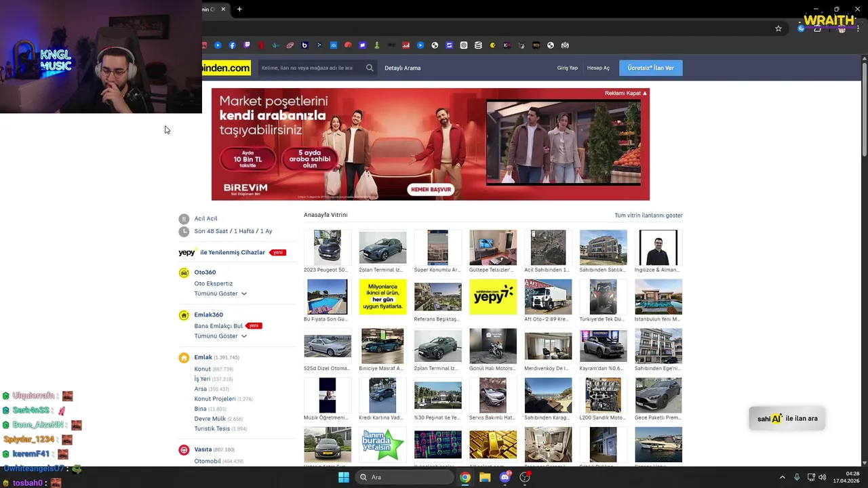Open File Explorer from the taskbar
The width and height of the screenshot is (868, 488).
pyautogui.click(x=485, y=477)
